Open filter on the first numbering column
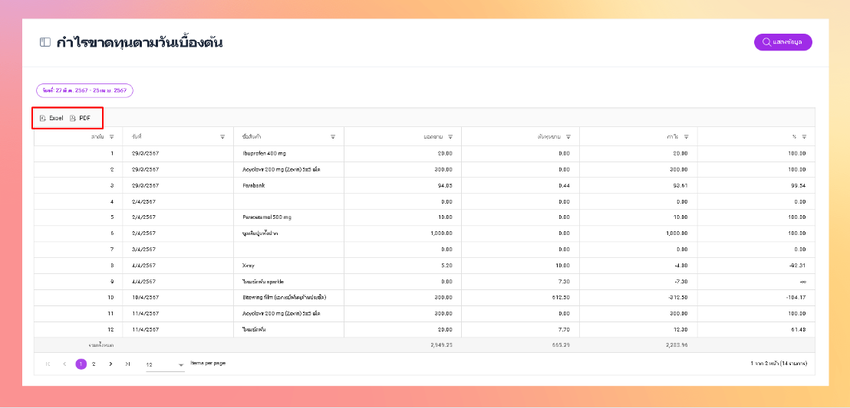850x408 pixels. (112, 137)
